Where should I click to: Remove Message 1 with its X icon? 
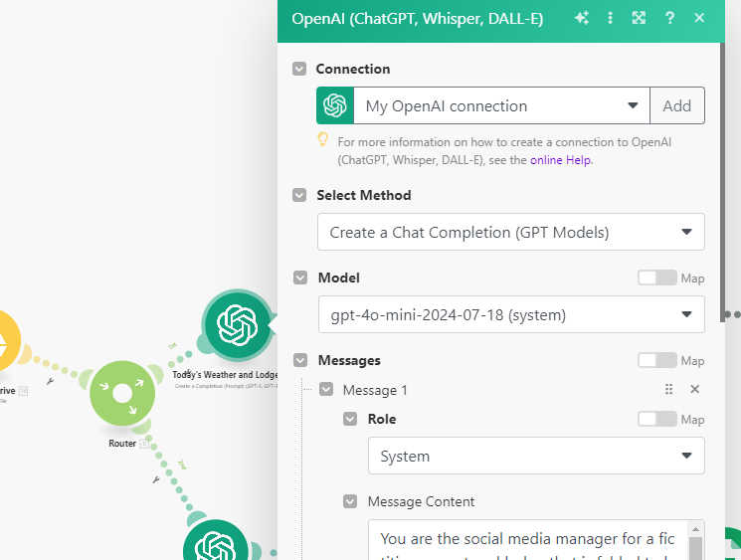[694, 389]
